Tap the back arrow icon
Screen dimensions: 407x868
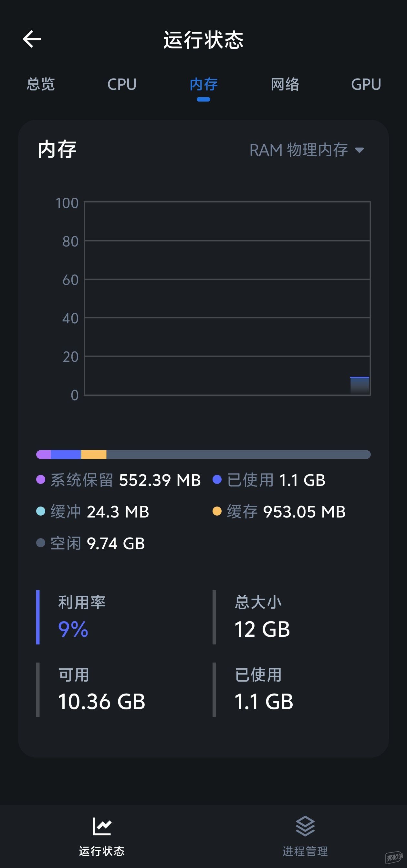click(x=32, y=39)
